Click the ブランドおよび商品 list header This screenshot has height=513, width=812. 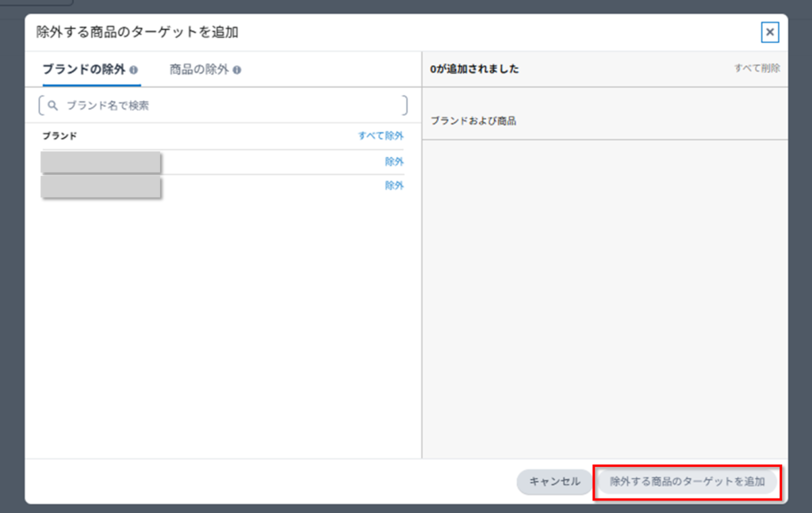pyautogui.click(x=473, y=121)
